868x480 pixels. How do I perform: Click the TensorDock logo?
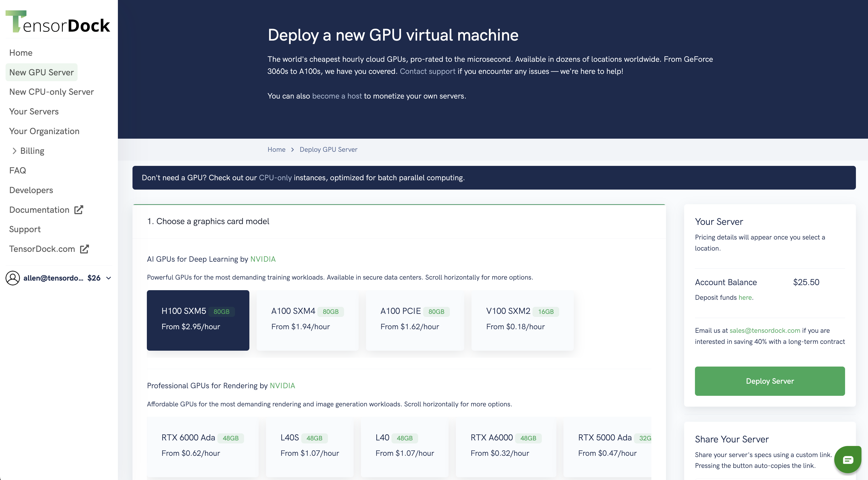58,22
